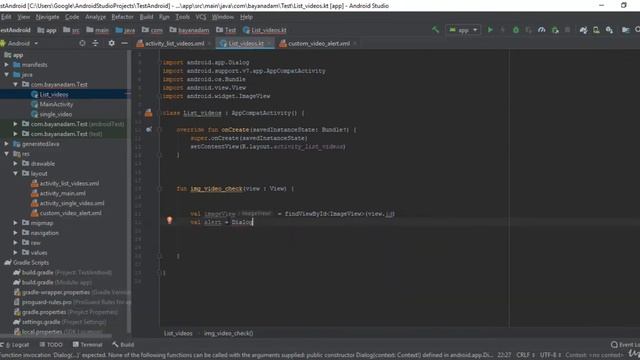Expand the manifests folder
The image size is (640, 360).
7,64
